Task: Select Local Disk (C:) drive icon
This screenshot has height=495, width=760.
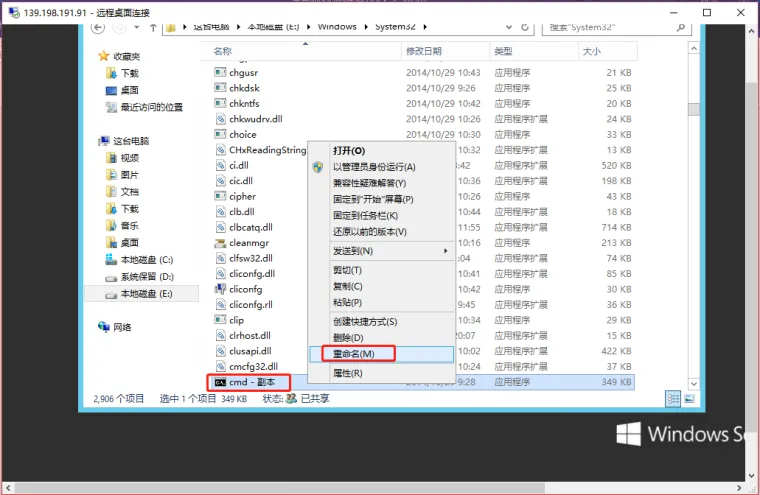Action: coord(111,260)
